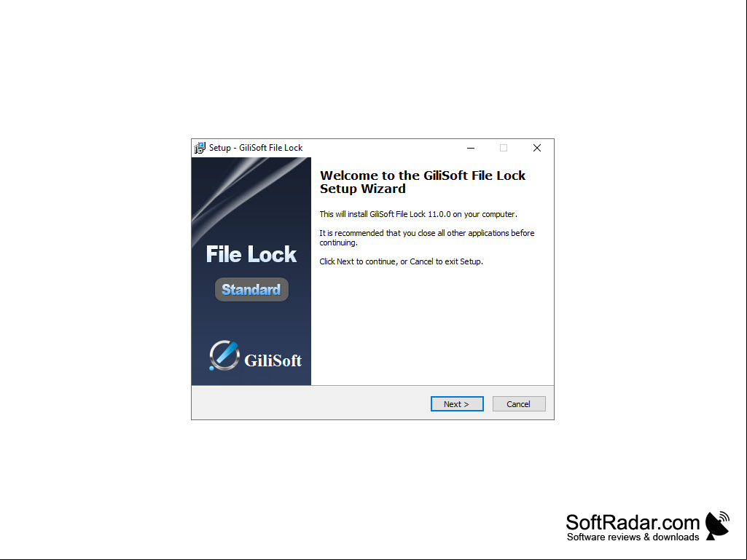Click the GiliSoft brand name in banner

point(273,360)
